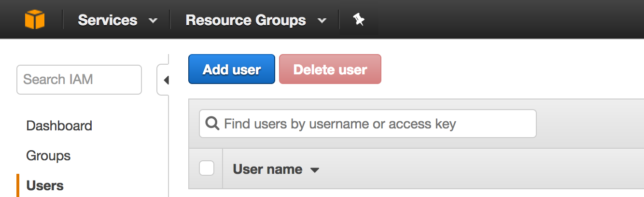Image resolution: width=644 pixels, height=197 pixels.
Task: Click the pushpin shortcut icon in navbar
Action: point(358,20)
